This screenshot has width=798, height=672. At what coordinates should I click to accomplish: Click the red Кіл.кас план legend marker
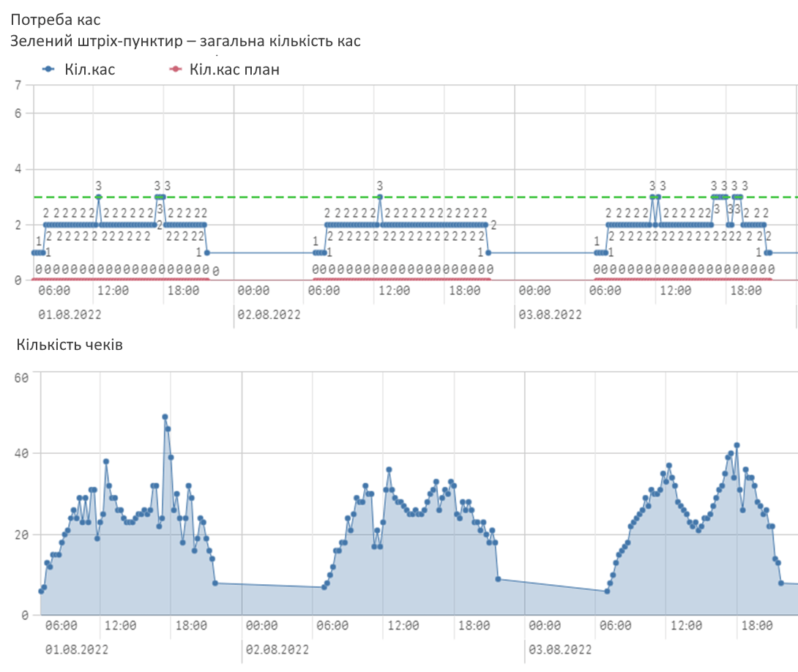174,70
